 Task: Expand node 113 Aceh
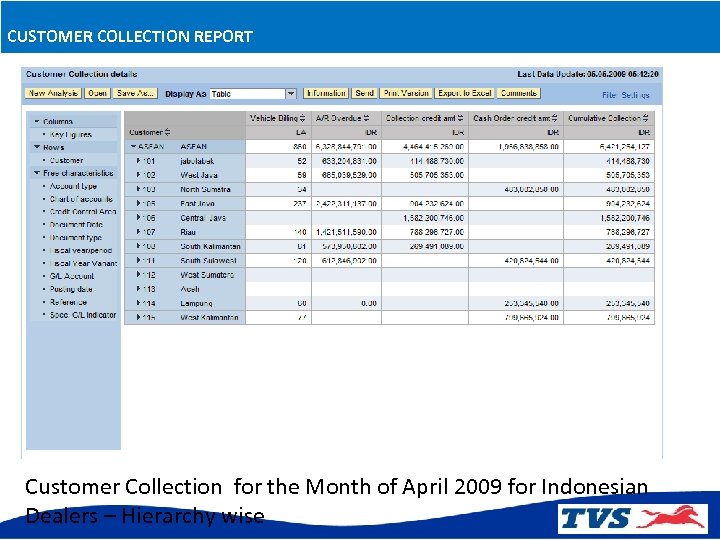click(138, 289)
